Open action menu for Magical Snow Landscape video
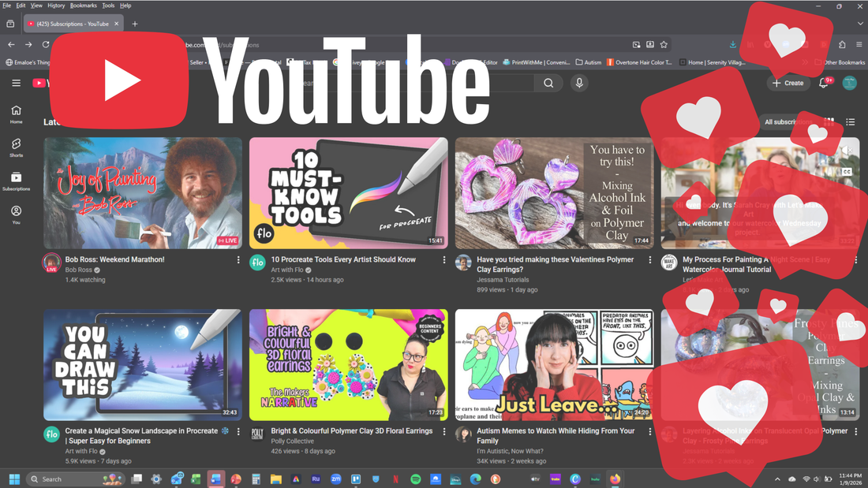Screen dimensions: 868x488 [x=238, y=431]
